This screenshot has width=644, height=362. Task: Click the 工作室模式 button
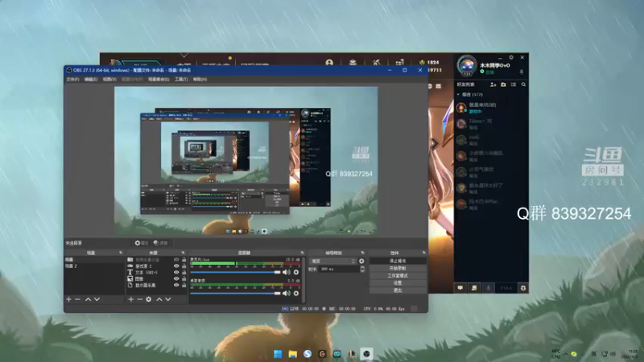tap(397, 275)
